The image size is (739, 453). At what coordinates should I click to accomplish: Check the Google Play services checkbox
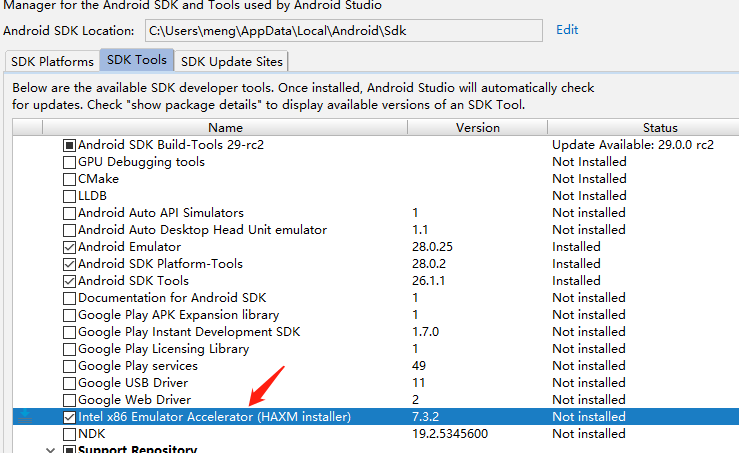[69, 366]
